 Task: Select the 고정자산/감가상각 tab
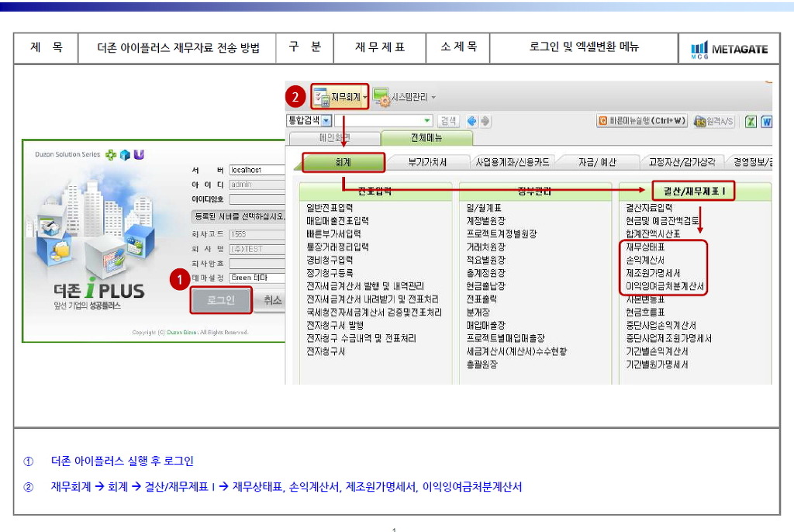pos(682,162)
